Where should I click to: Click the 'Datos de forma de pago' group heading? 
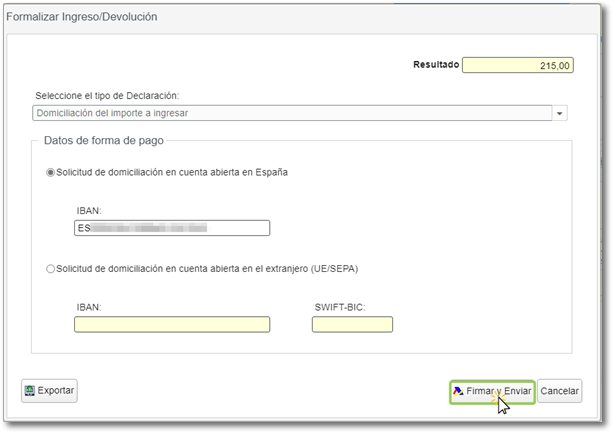click(104, 140)
